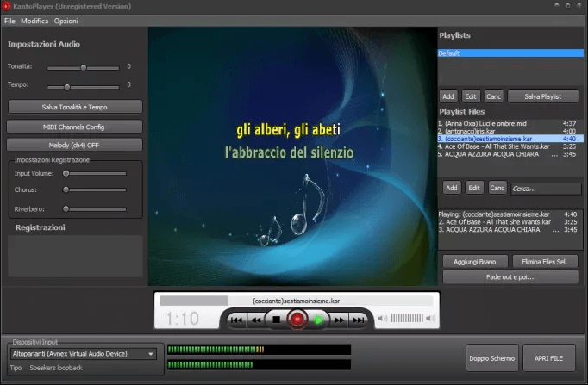This screenshot has height=385, width=588.
Task: Stop playback with the square stop icon
Action: tap(276, 320)
